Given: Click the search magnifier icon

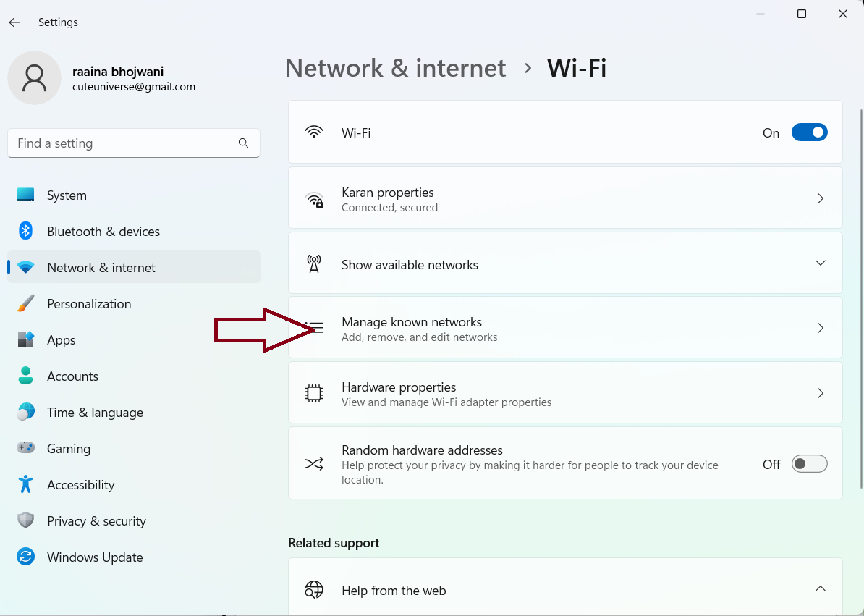Looking at the screenshot, I should 243,143.
